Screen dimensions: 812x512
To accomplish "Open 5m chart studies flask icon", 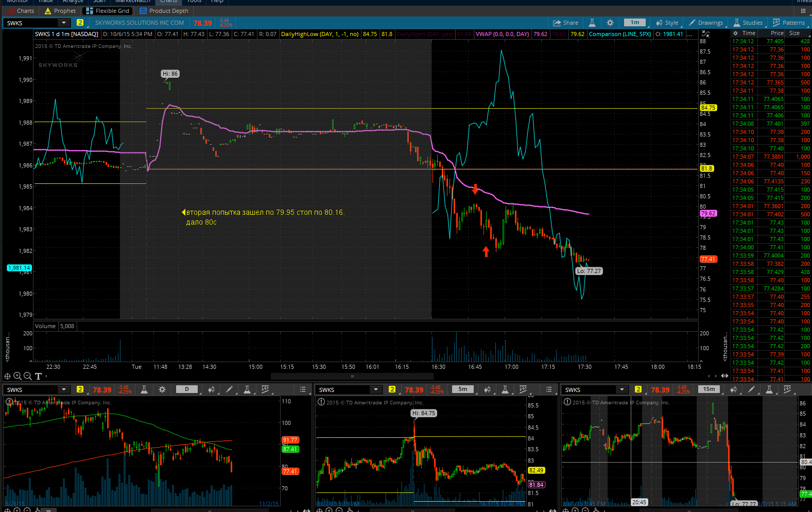I will [x=505, y=389].
